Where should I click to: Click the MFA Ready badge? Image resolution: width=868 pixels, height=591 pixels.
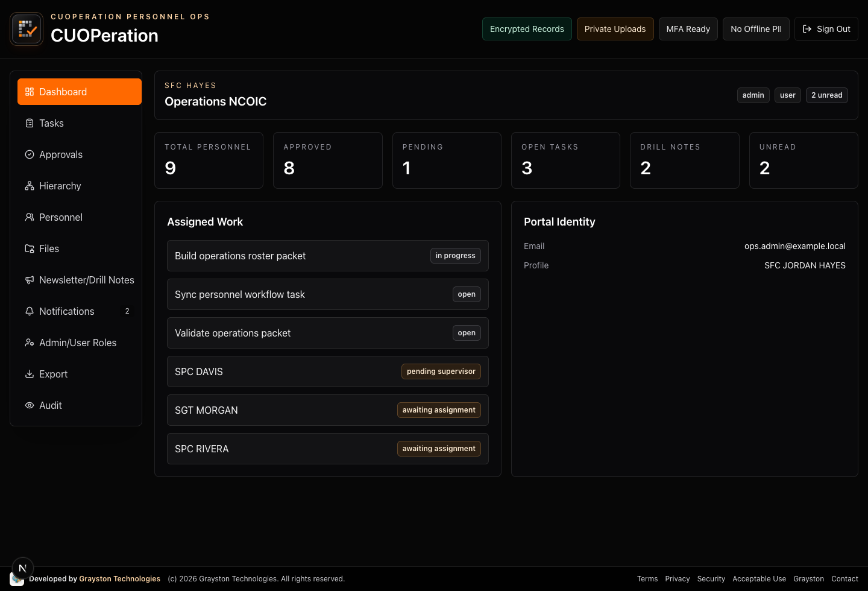point(688,29)
